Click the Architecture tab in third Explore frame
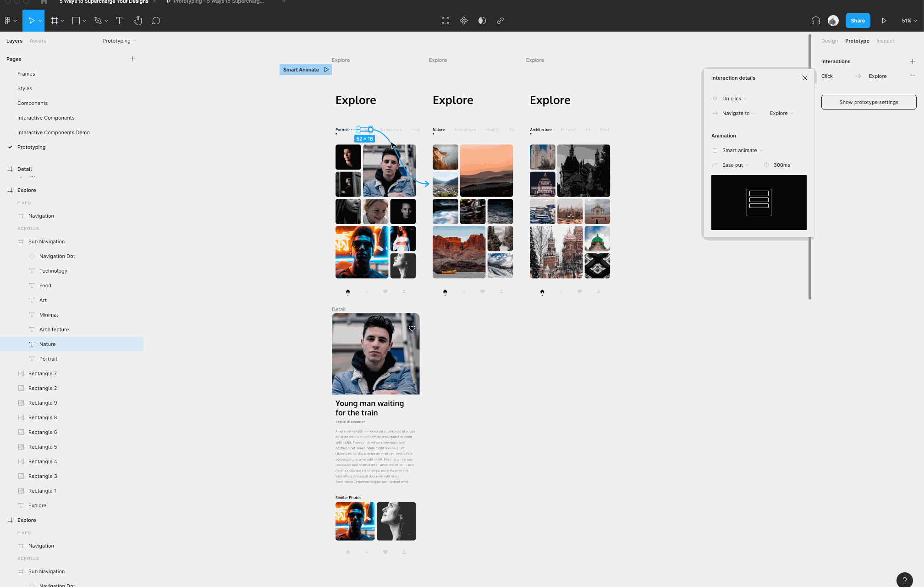The image size is (924, 587). (541, 130)
